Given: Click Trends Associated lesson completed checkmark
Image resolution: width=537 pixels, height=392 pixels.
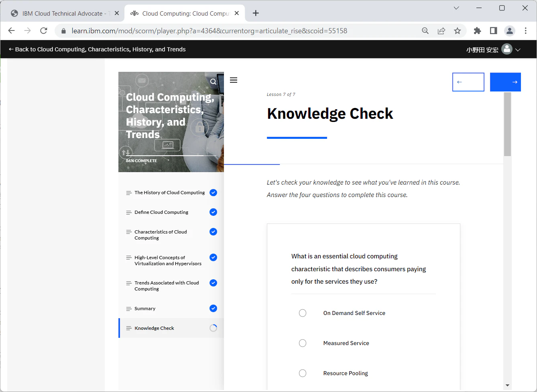Looking at the screenshot, I should click(x=214, y=283).
